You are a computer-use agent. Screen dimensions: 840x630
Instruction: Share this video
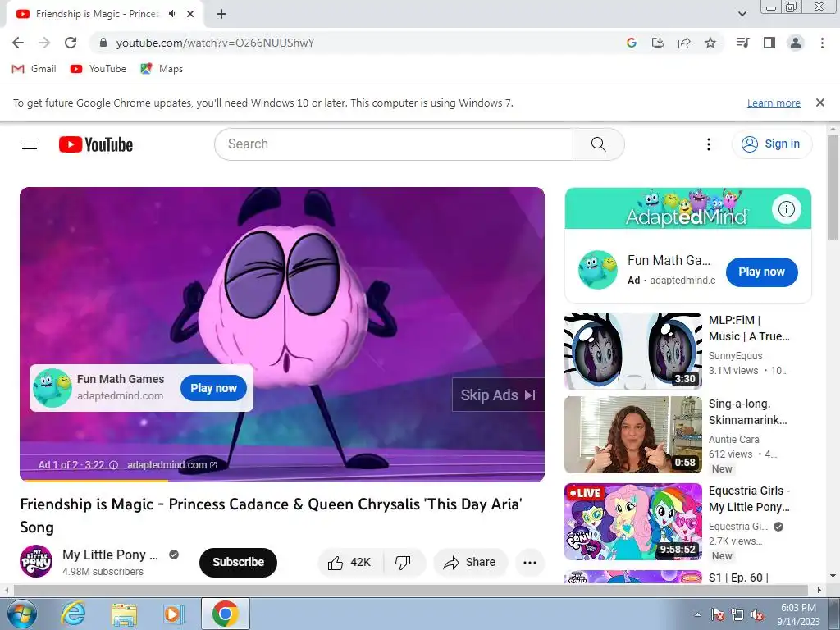pos(470,562)
